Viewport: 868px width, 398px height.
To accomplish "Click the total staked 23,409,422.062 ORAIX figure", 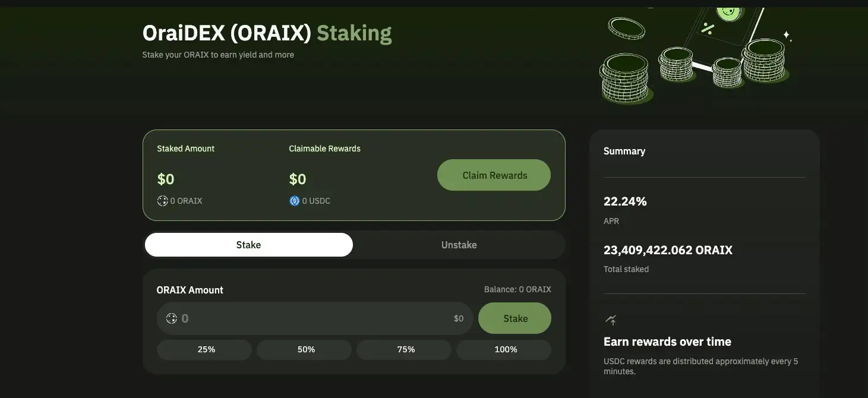I will click(x=668, y=250).
